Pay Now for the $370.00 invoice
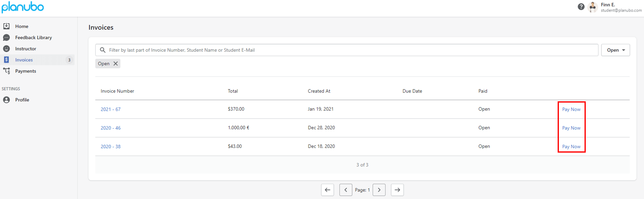Image resolution: width=644 pixels, height=199 pixels. 571,109
